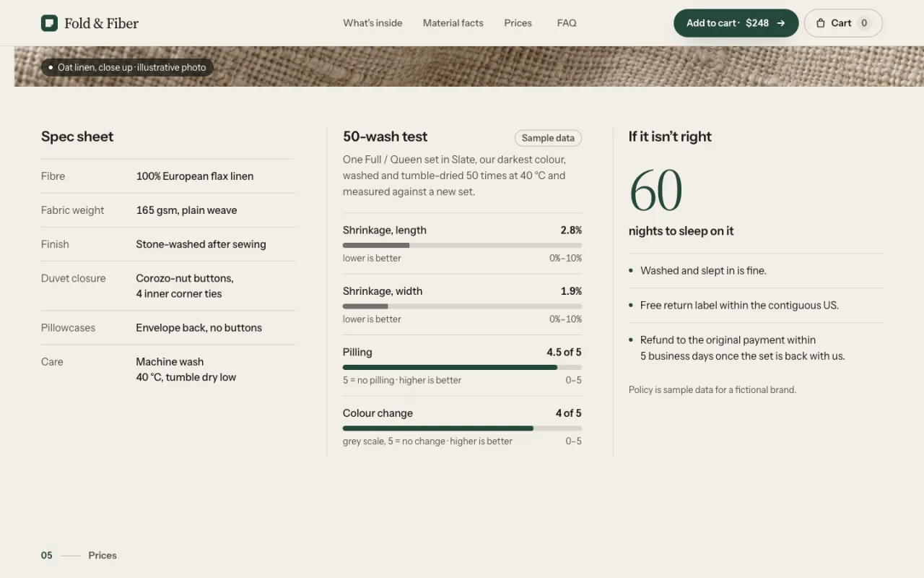Click the large 60 nights number
This screenshot has width=924, height=578.
point(656,191)
